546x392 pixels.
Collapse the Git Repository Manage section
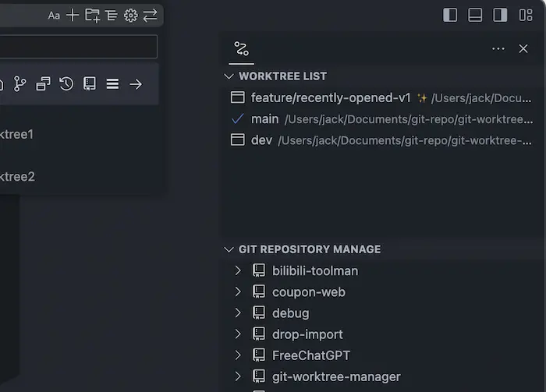(229, 249)
